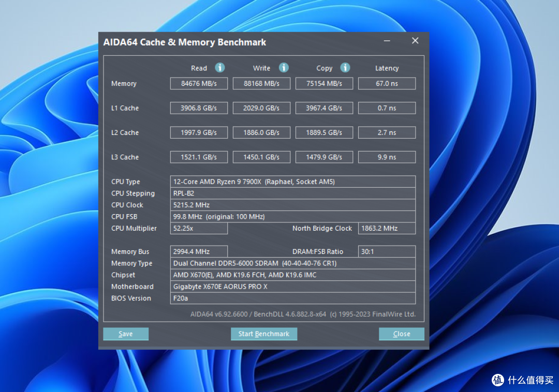Click L1 Cache latency 0.7 ns
Screen dimensions: 559x392
point(387,108)
